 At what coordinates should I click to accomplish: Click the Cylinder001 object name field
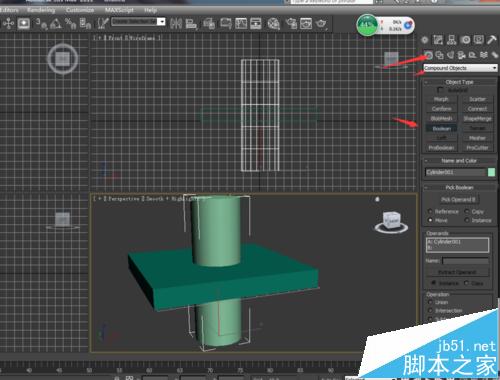point(455,172)
